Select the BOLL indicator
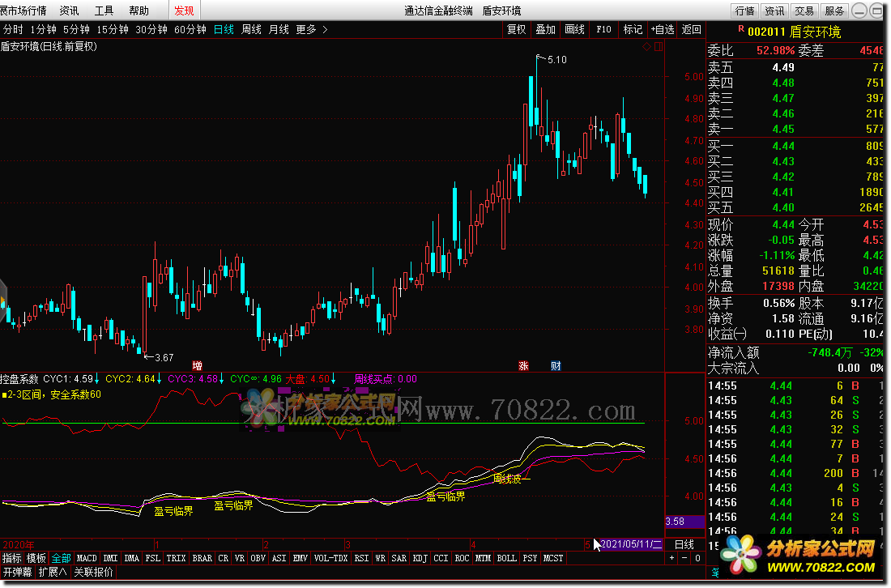891x588 pixels. pyautogui.click(x=506, y=558)
